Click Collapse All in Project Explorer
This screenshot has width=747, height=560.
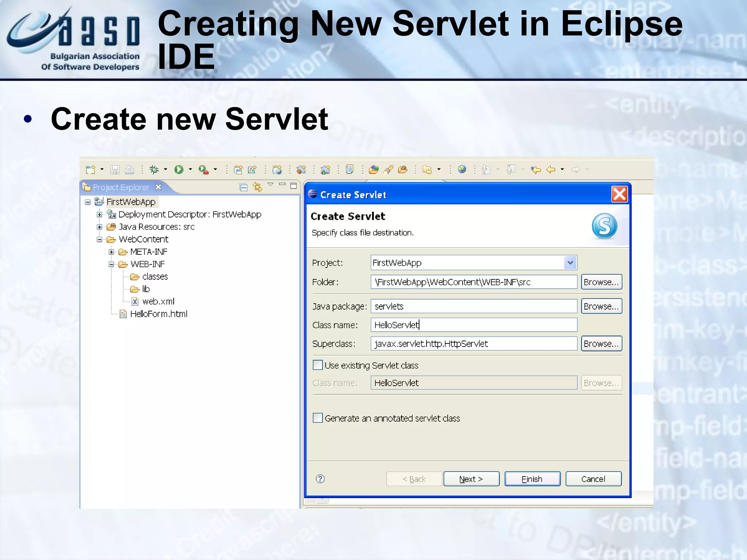243,187
